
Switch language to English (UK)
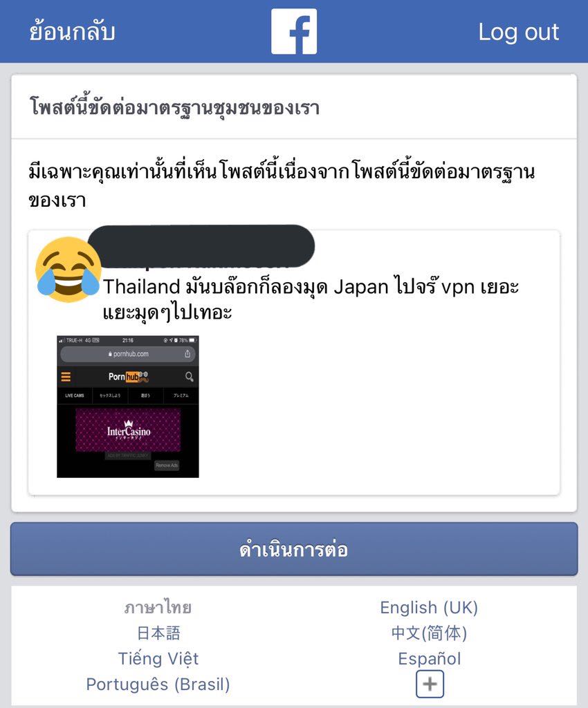point(429,607)
